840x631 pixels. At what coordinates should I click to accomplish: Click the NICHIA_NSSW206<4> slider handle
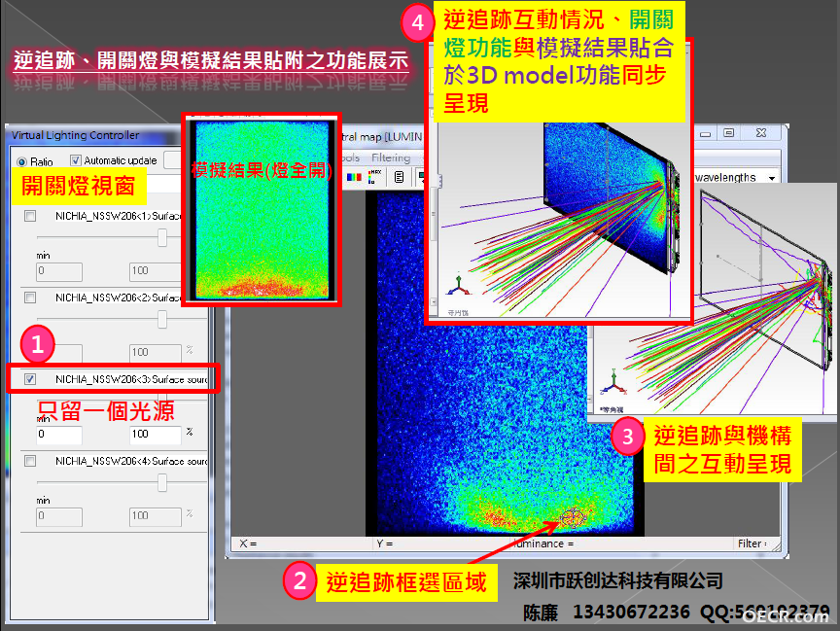tap(162, 482)
